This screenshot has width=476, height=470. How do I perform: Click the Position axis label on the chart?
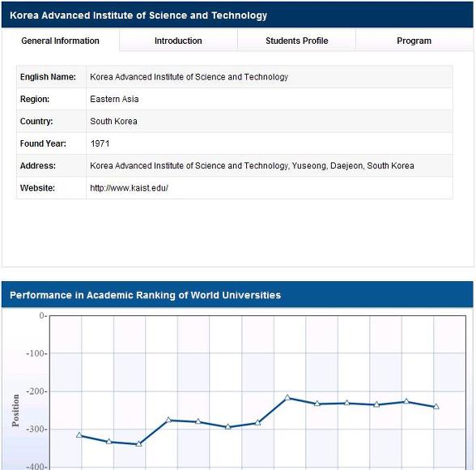click(16, 411)
